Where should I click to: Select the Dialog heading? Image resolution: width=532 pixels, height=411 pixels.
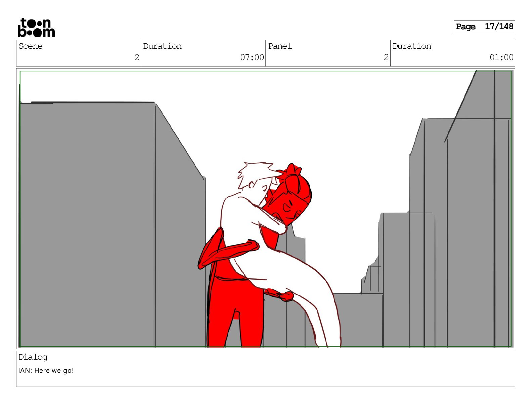[x=33, y=357]
